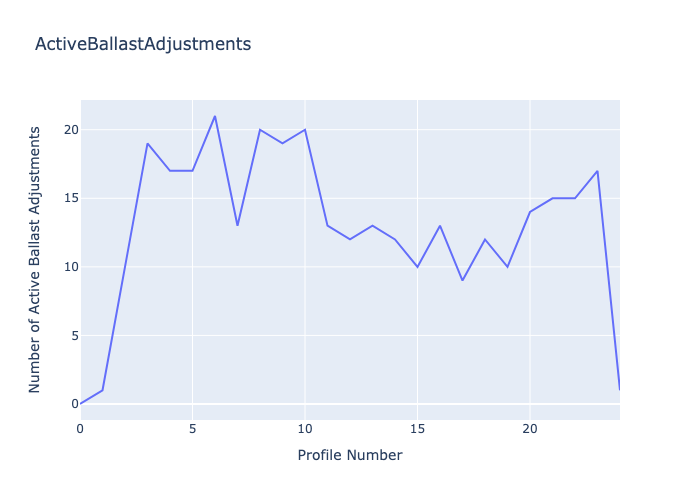The width and height of the screenshot is (700, 500).
Task: Click the sharp dip point at profile 7
Action: [x=237, y=225]
